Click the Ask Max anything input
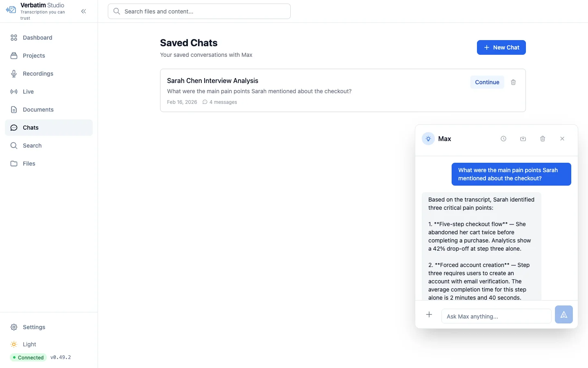The image size is (588, 368). (x=496, y=316)
